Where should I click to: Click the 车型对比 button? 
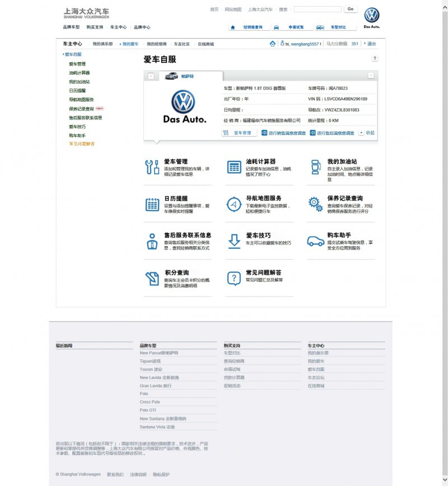335,27
